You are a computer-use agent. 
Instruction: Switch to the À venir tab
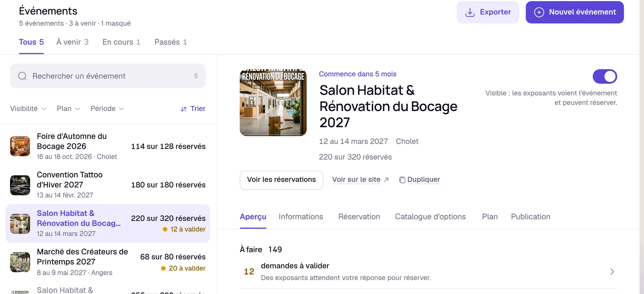pyautogui.click(x=72, y=42)
